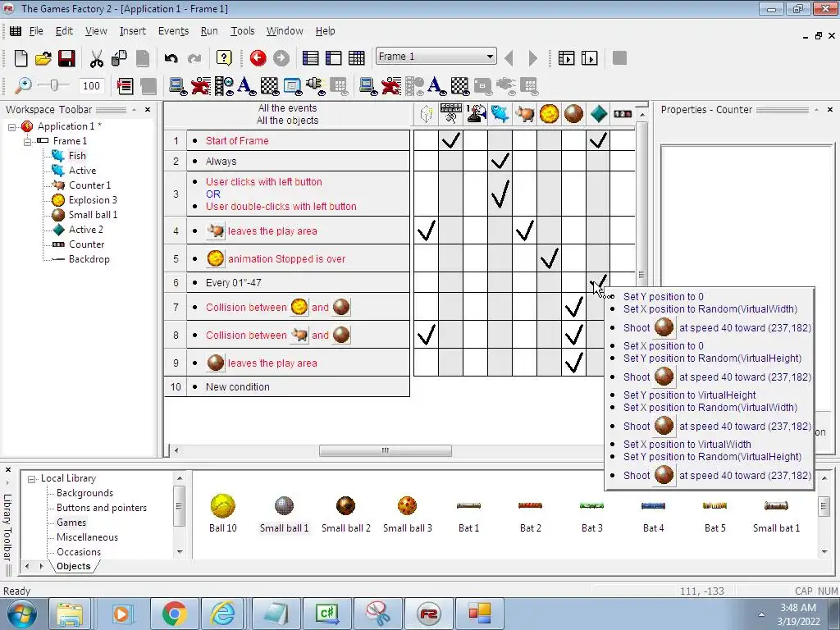Click the zoom percentage field showing 100
The width and height of the screenshot is (840, 630).
point(92,85)
